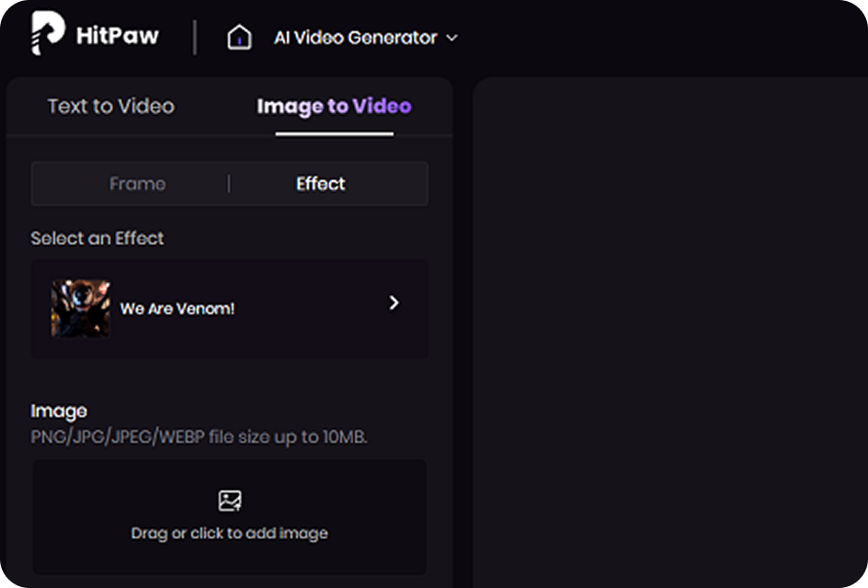Open the AI Video Generator dropdown
Image resolution: width=868 pixels, height=588 pixels.
366,38
